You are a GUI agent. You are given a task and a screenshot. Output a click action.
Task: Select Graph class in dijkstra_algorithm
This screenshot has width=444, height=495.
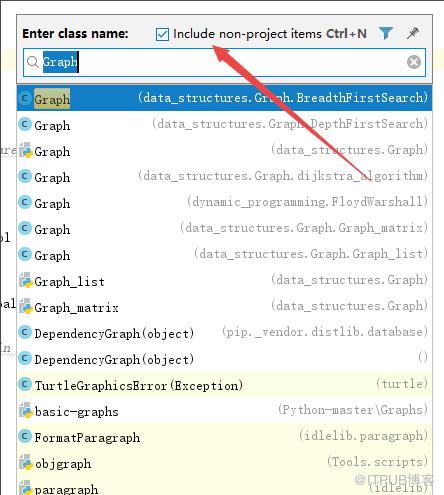[x=224, y=177]
